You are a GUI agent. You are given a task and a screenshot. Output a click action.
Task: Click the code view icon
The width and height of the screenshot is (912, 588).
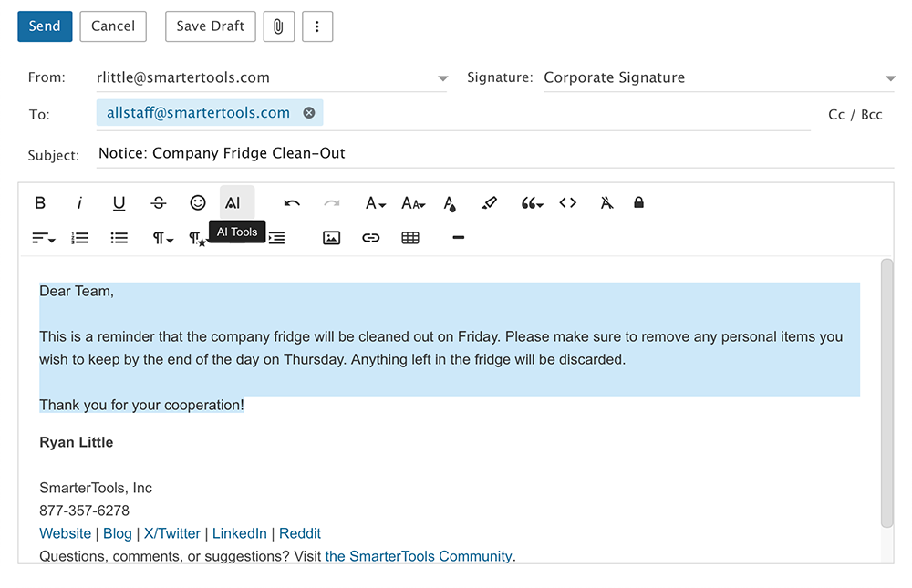[x=567, y=202]
